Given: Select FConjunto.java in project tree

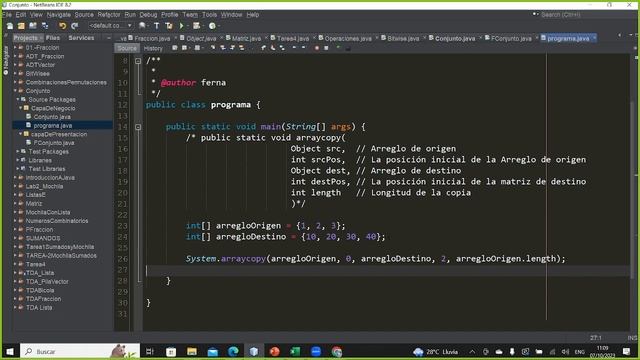Looking at the screenshot, I should coord(54,143).
